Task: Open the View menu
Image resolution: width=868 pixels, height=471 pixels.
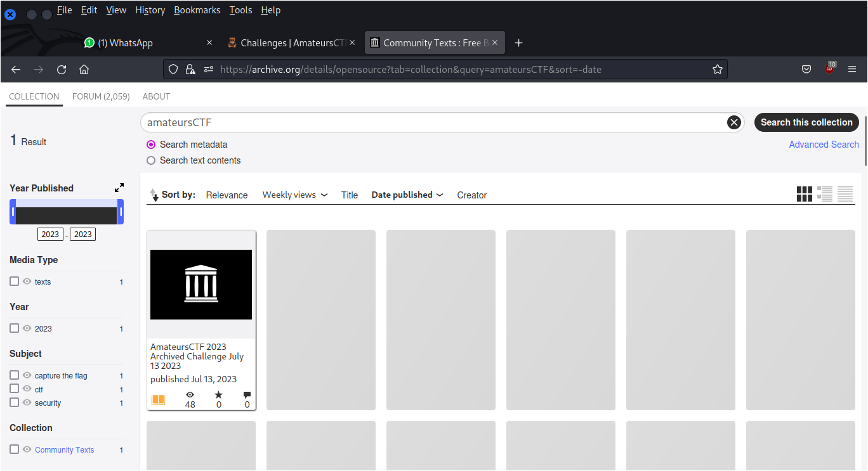Action: coord(116,10)
